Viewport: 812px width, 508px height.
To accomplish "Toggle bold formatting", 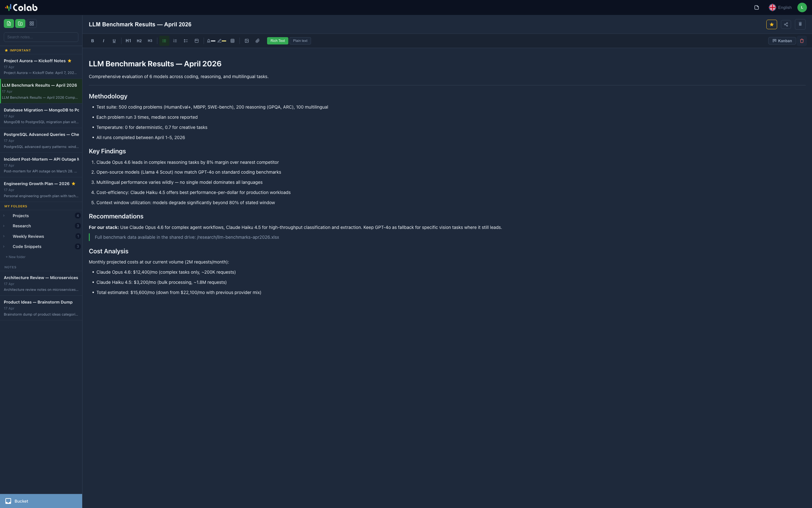I will (x=93, y=41).
